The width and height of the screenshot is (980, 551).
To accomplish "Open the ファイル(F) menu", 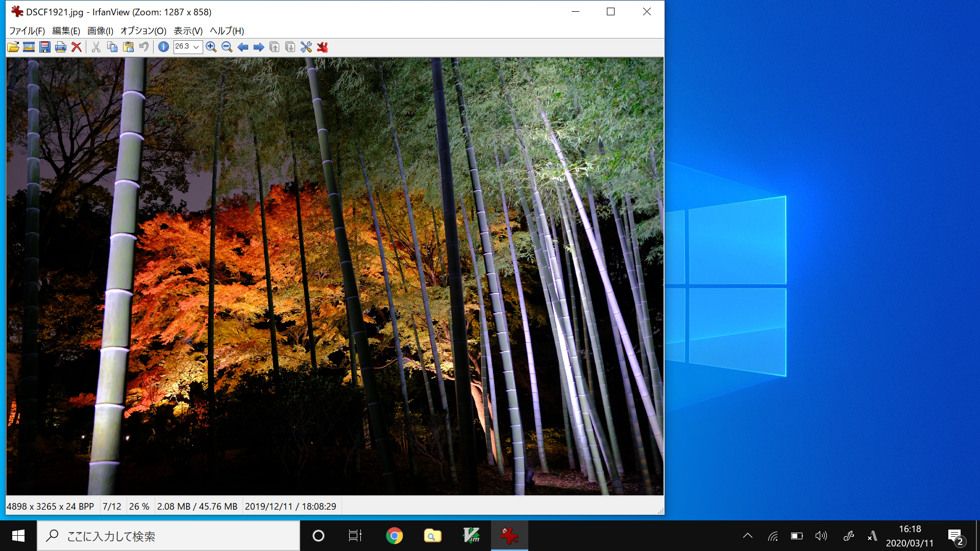I will [27, 31].
